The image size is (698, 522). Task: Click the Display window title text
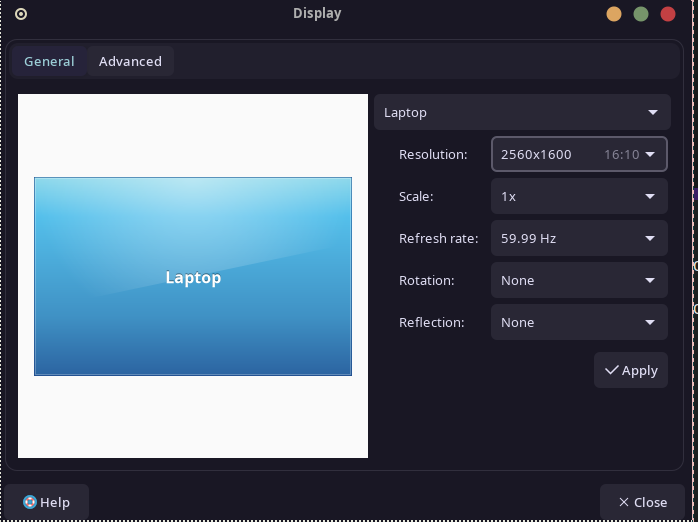pyautogui.click(x=317, y=13)
